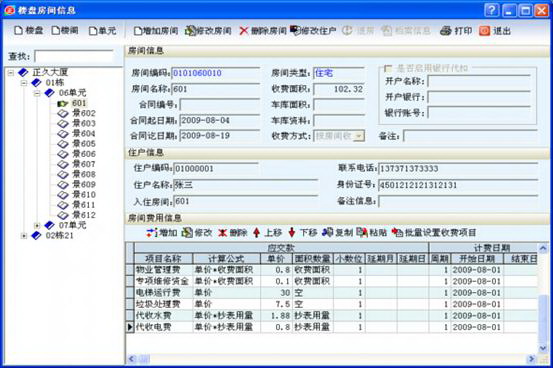Open the 收费方式 dropdown
This screenshot has height=368, width=553.
click(359, 136)
